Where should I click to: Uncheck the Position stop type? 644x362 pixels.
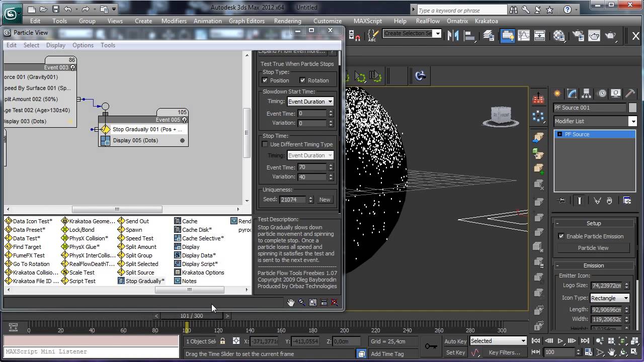coord(265,80)
